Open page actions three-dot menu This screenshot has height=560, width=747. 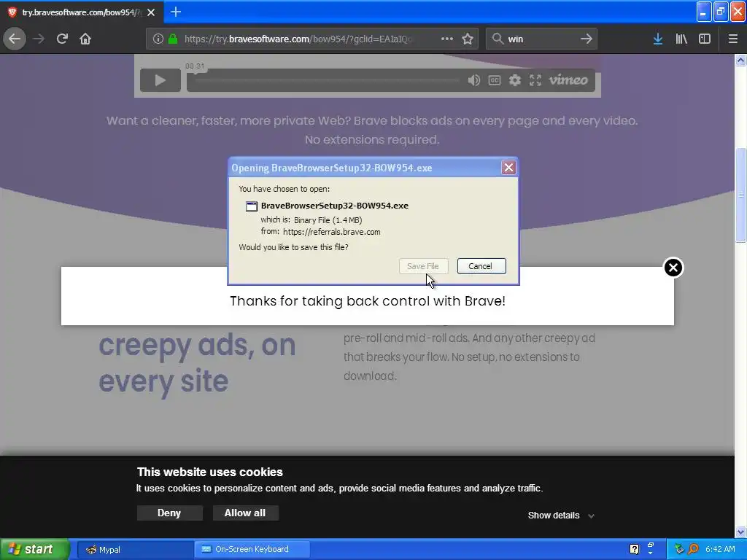pos(447,39)
